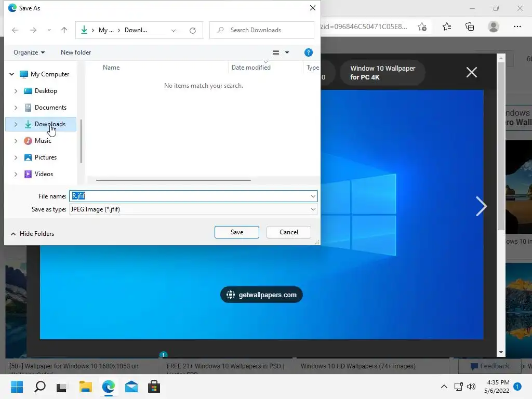Open taskbar Search icon
The width and height of the screenshot is (532, 399).
pos(39,387)
